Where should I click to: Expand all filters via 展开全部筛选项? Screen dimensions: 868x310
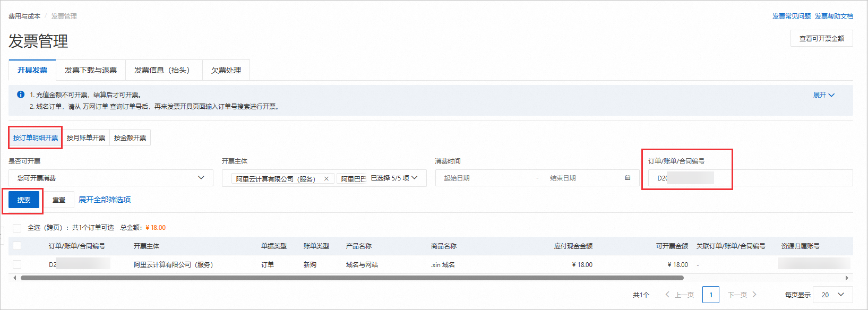click(105, 200)
